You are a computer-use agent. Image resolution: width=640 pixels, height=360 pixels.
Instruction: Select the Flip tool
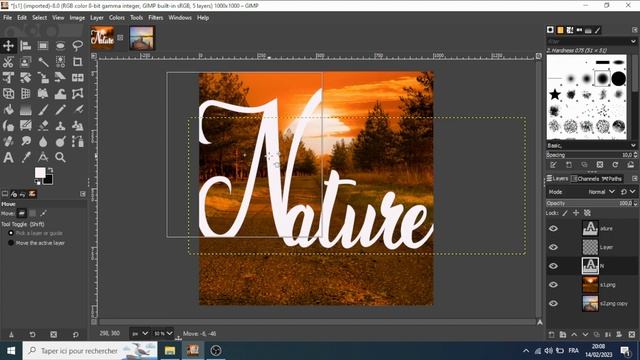point(78,78)
